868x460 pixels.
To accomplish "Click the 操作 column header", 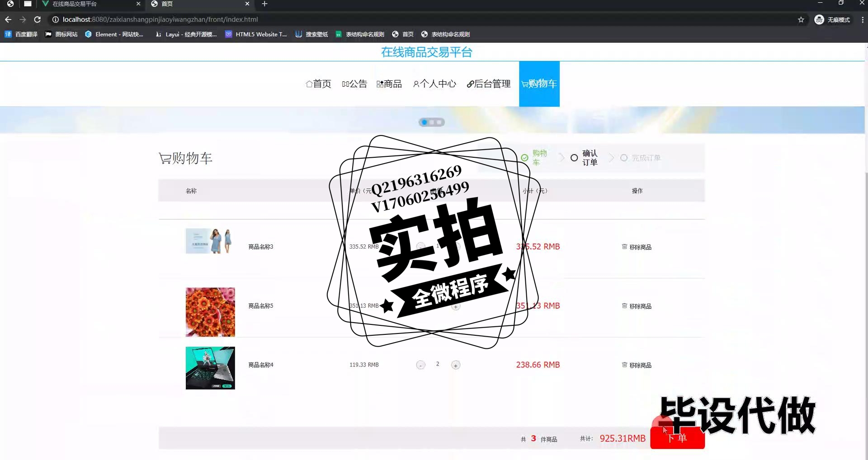I will pos(637,191).
